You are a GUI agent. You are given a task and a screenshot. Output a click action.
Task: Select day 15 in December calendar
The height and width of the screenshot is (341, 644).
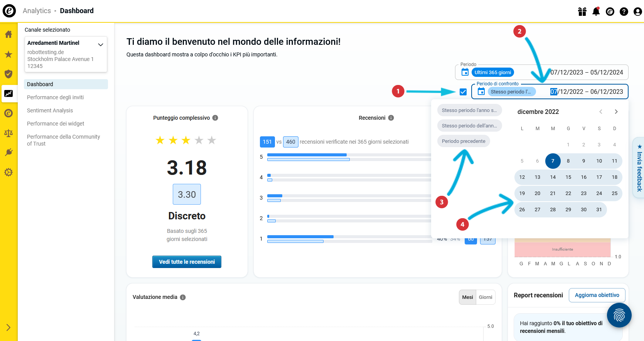coord(568,177)
